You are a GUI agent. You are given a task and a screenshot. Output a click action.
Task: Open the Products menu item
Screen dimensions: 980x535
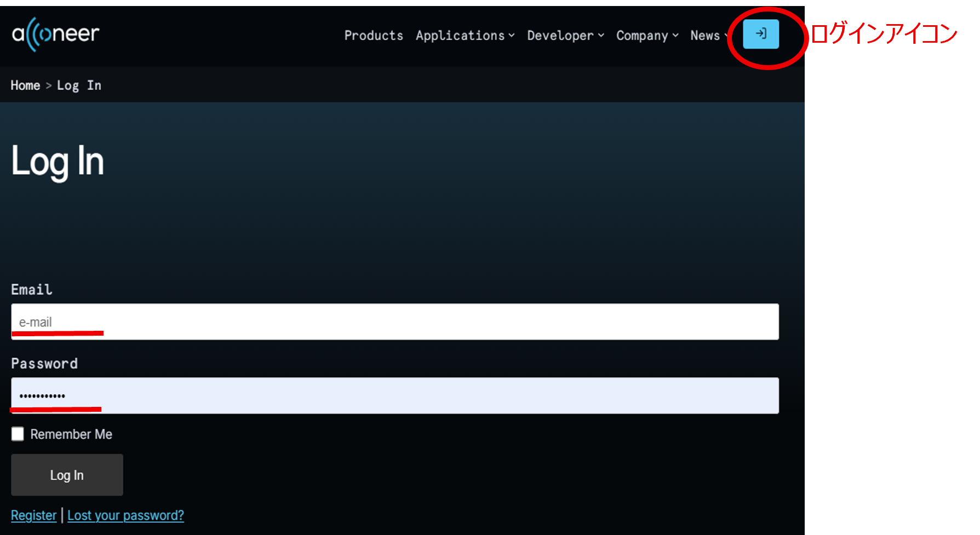click(374, 36)
